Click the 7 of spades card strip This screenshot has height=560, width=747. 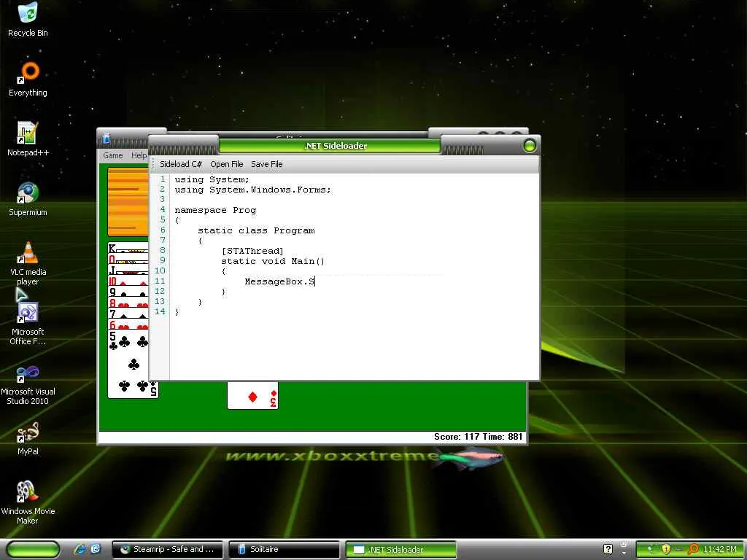[x=128, y=314]
